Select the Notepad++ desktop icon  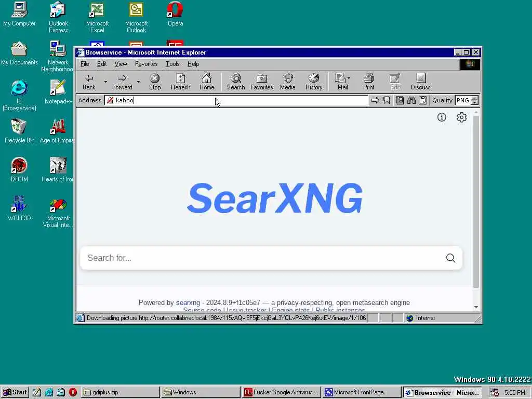pos(58,92)
